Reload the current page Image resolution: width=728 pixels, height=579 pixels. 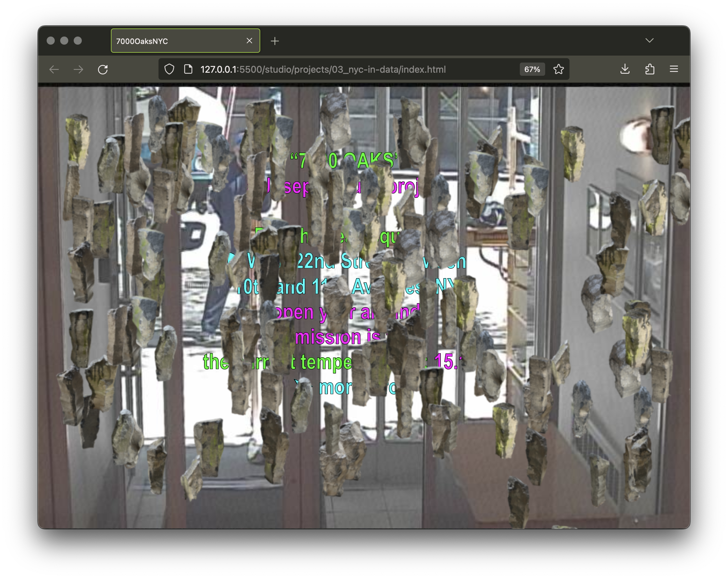103,70
